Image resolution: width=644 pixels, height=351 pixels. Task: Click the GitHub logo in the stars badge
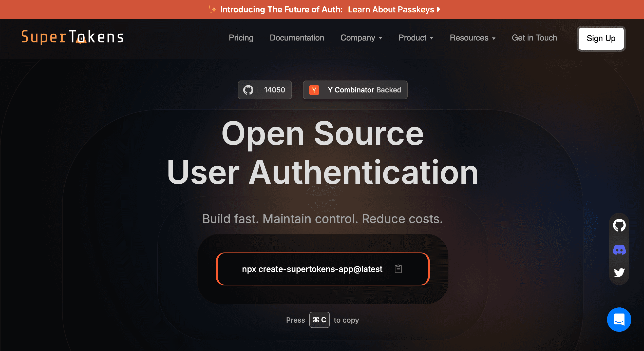[x=248, y=90]
